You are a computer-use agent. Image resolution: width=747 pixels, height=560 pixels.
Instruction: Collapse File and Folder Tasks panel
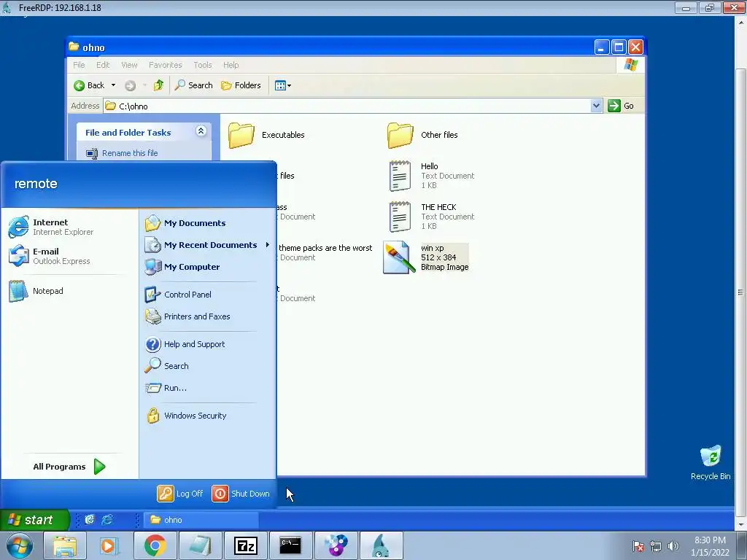point(201,131)
